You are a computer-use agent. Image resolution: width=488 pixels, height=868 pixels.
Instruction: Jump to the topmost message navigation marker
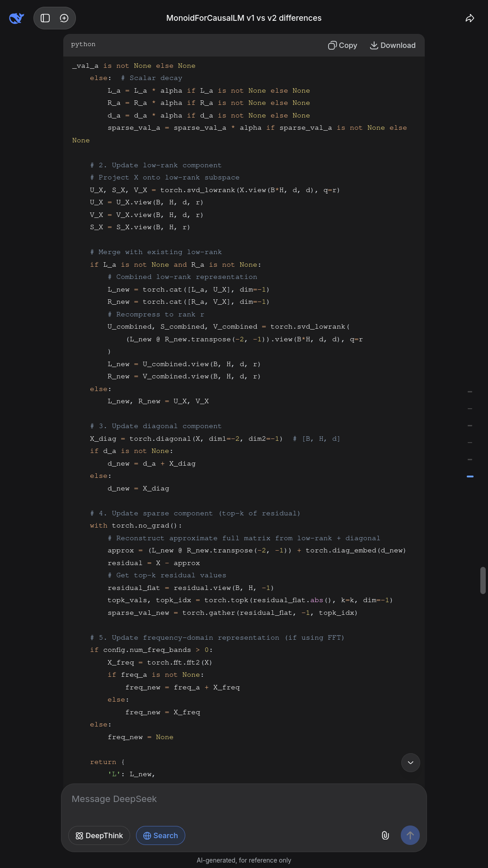coord(470,392)
